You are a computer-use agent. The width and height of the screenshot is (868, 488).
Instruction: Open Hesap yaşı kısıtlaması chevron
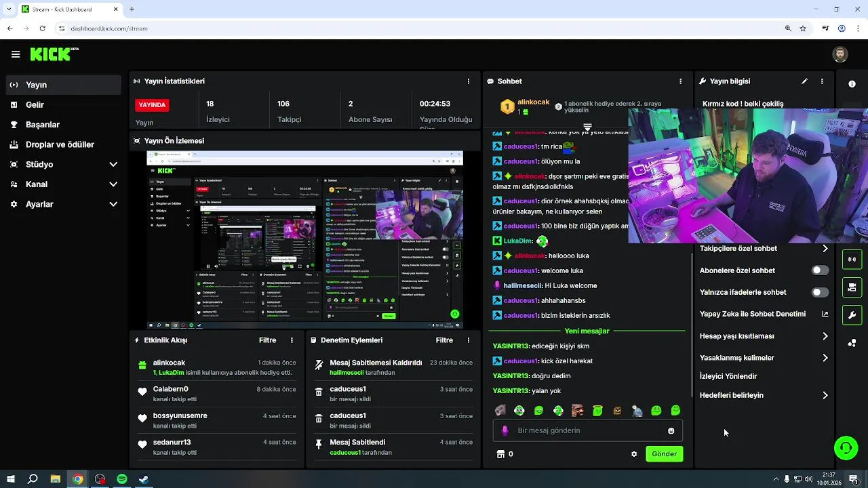825,336
